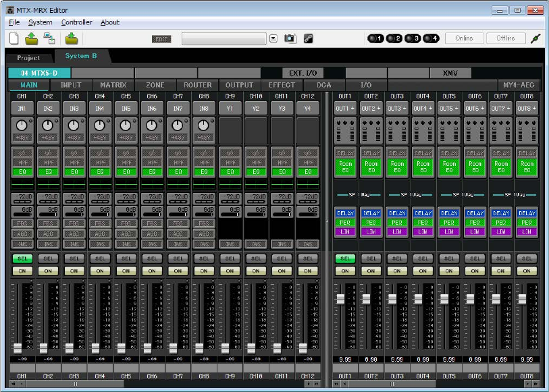Image resolution: width=549 pixels, height=392 pixels.
Task: Click the CH1 level meter strip below EQ
Action: (22, 184)
